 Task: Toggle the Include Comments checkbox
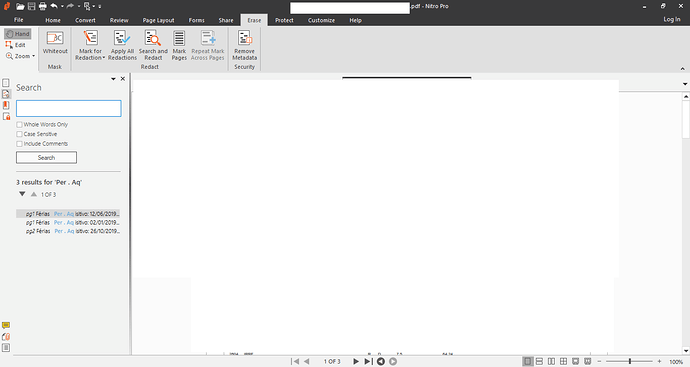coord(19,144)
